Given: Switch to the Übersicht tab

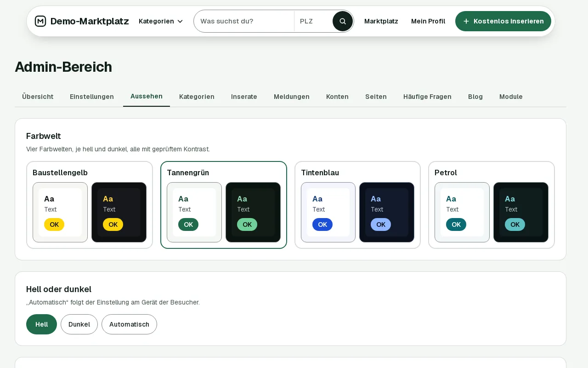Looking at the screenshot, I should (x=38, y=97).
